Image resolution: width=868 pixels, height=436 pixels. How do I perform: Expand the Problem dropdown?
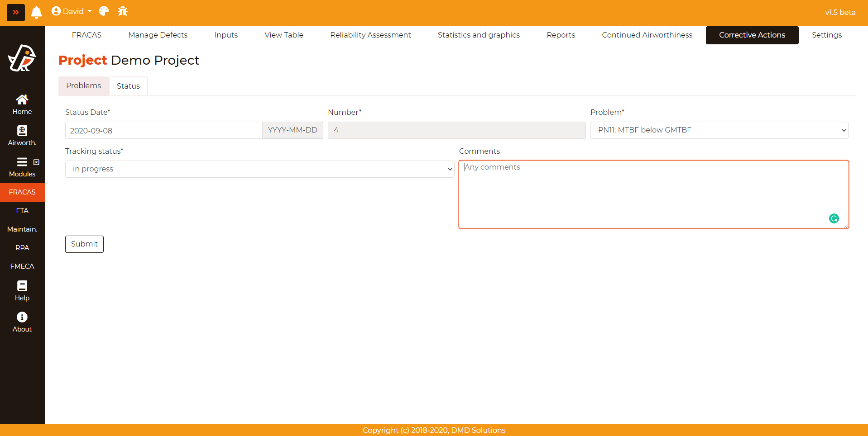pyautogui.click(x=719, y=130)
